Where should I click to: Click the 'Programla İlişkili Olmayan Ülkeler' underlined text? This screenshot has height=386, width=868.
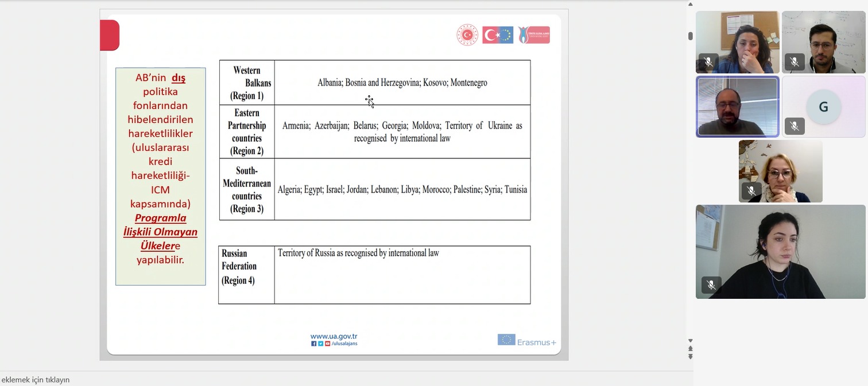tap(160, 232)
